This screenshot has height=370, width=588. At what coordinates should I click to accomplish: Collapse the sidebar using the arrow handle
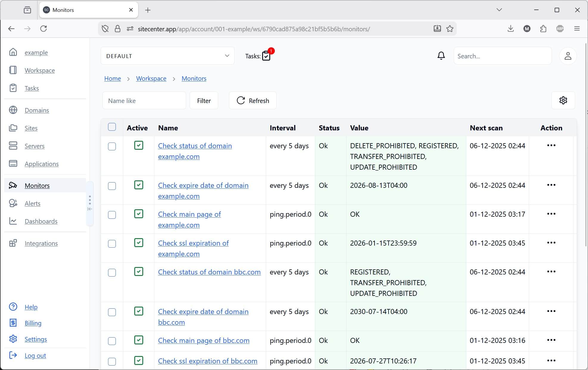point(90,209)
